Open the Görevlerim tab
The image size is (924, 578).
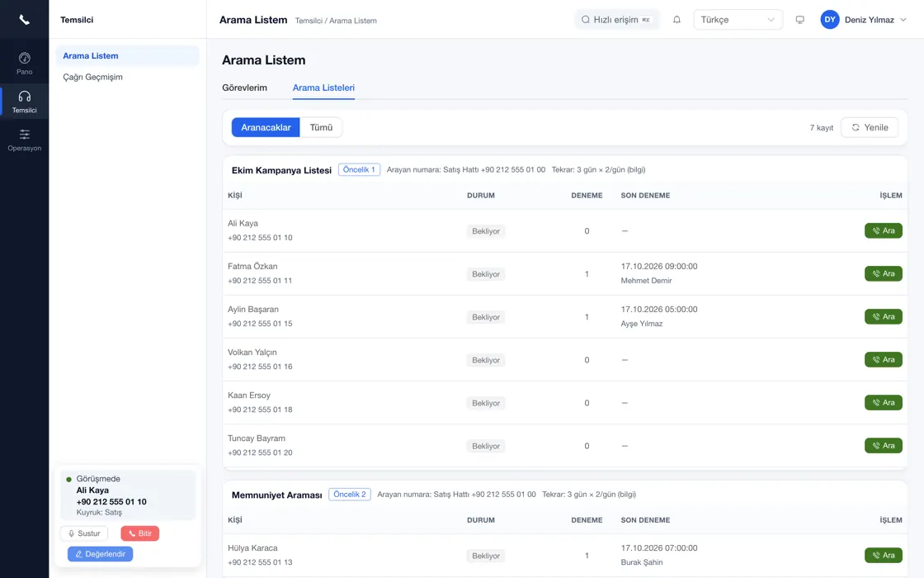244,88
